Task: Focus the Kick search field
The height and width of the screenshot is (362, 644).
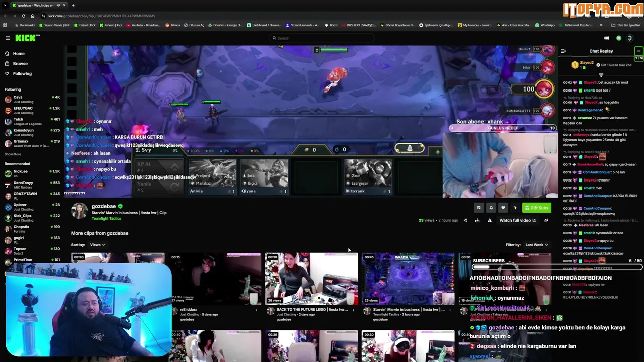Action: 322,38
